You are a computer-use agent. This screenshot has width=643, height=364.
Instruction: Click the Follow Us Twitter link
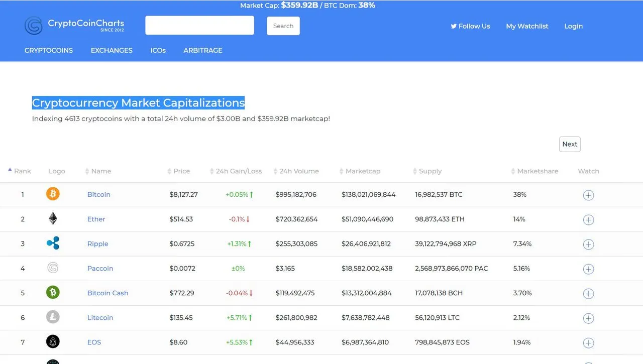(470, 26)
